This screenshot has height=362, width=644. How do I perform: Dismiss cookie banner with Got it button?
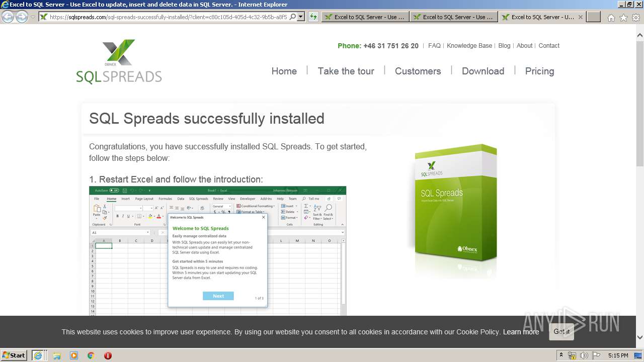tap(561, 332)
